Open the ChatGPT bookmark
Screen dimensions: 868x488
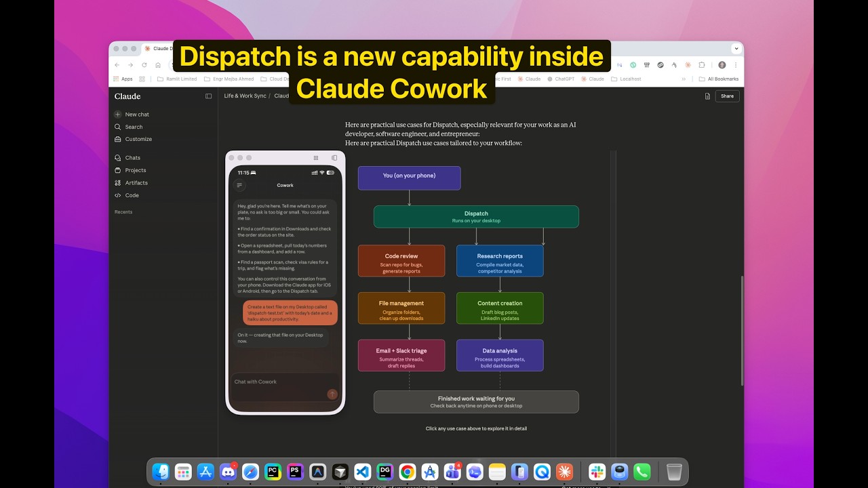tap(560, 79)
